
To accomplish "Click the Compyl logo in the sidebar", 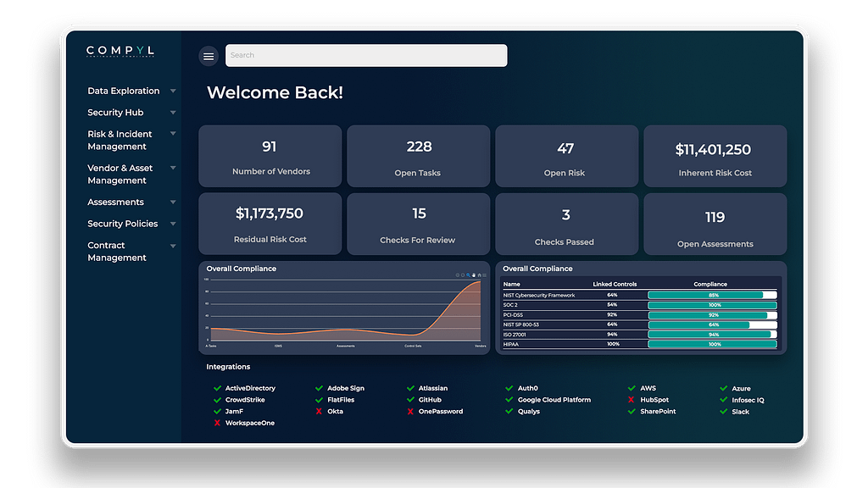I will point(120,52).
